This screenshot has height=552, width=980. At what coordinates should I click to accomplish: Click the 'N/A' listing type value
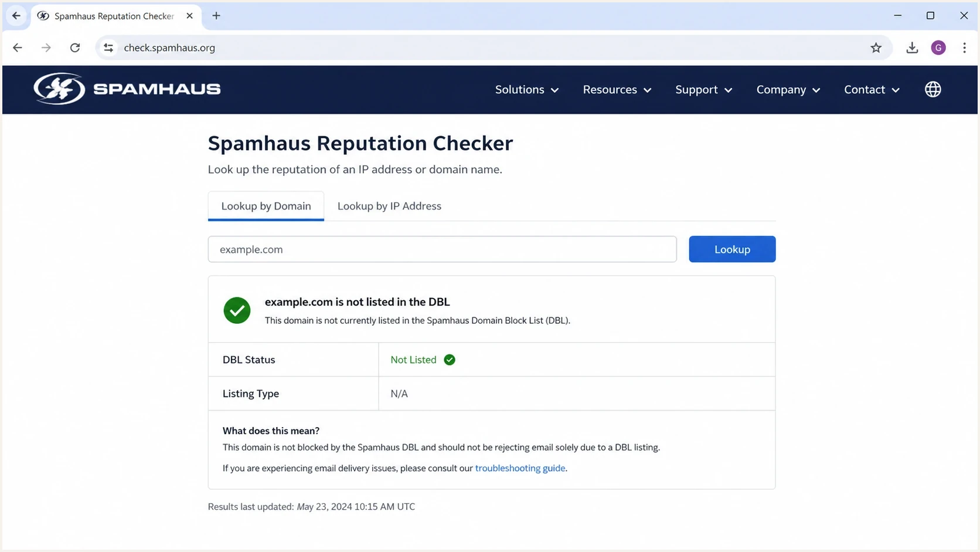(399, 394)
